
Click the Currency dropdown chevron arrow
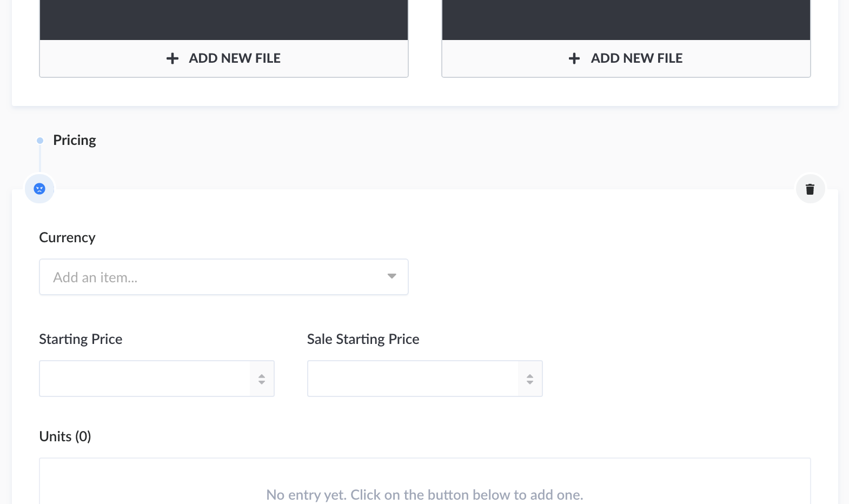(x=392, y=276)
